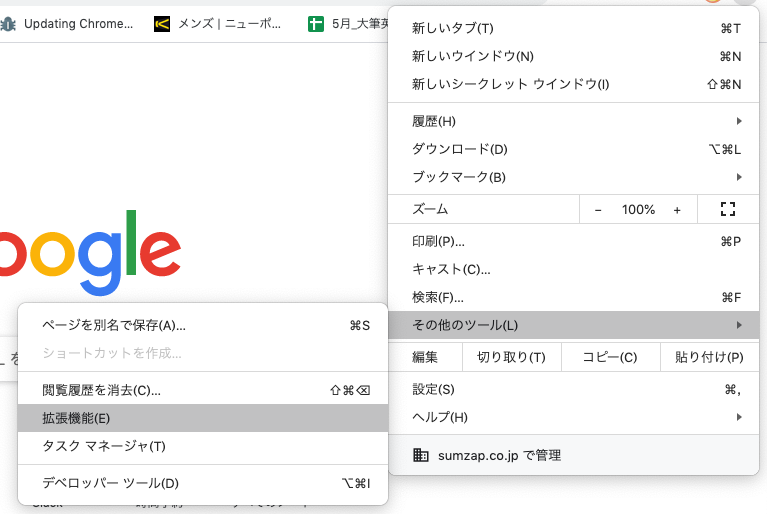Viewport: 767px width, 514px height.
Task: Click the green spreadsheet tab favicon
Action: click(x=316, y=24)
